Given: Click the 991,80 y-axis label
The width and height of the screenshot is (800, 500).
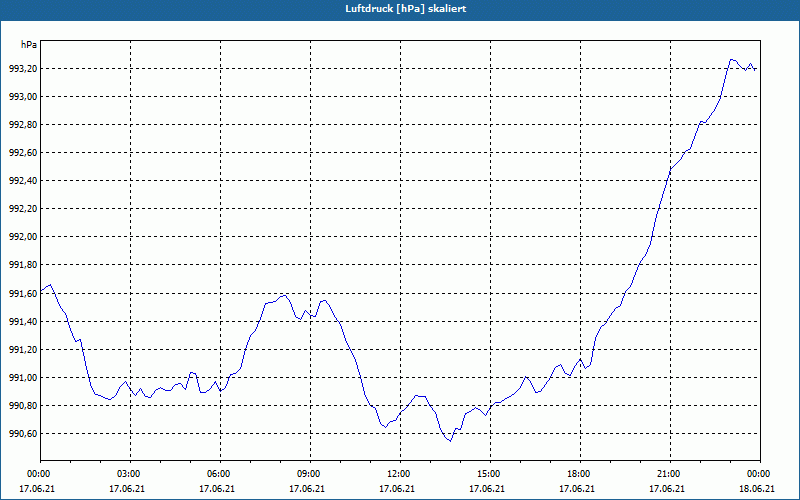Looking at the screenshot, I should tap(23, 265).
